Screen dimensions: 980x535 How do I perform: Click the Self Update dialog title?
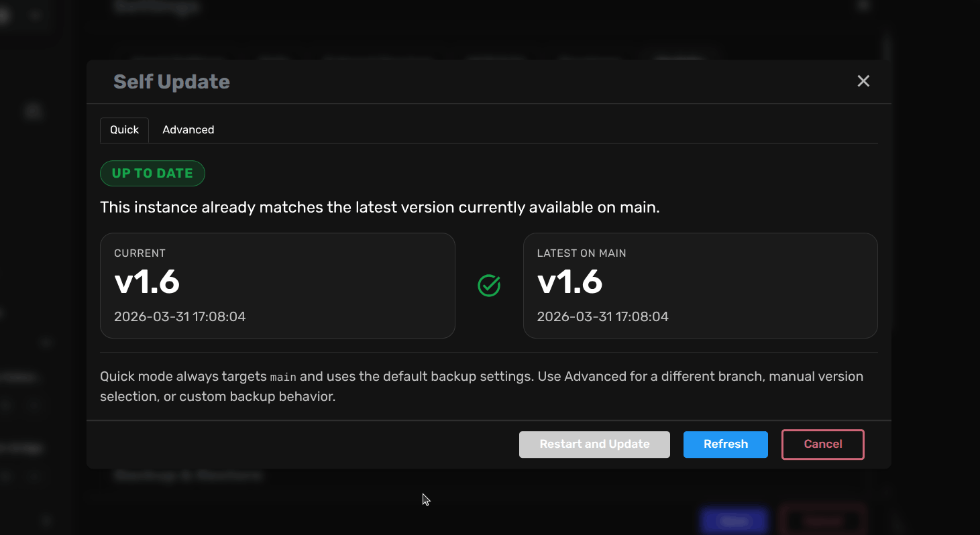[172, 82]
